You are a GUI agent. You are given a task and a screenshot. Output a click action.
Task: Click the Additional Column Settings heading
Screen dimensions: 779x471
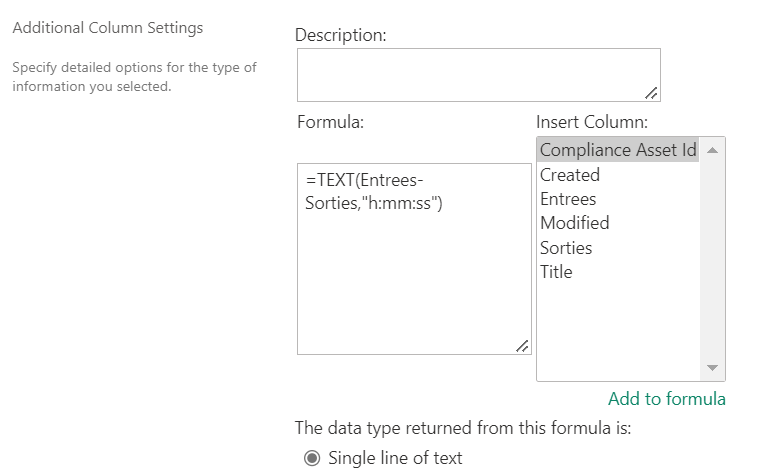108,28
